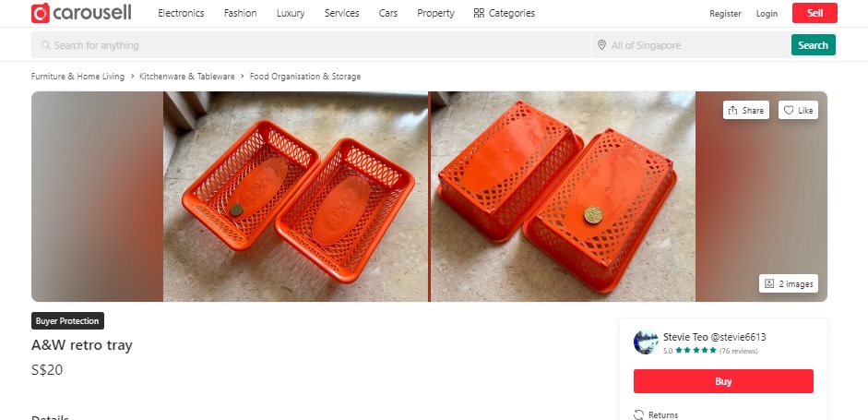The height and width of the screenshot is (420, 868).
Task: Click the red Buy button
Action: click(x=723, y=381)
